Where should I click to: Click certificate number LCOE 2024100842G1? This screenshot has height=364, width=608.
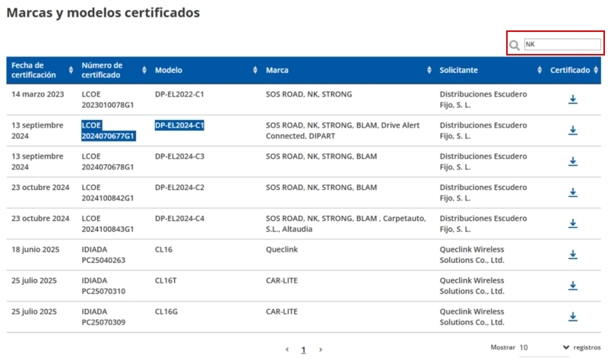tap(108, 193)
